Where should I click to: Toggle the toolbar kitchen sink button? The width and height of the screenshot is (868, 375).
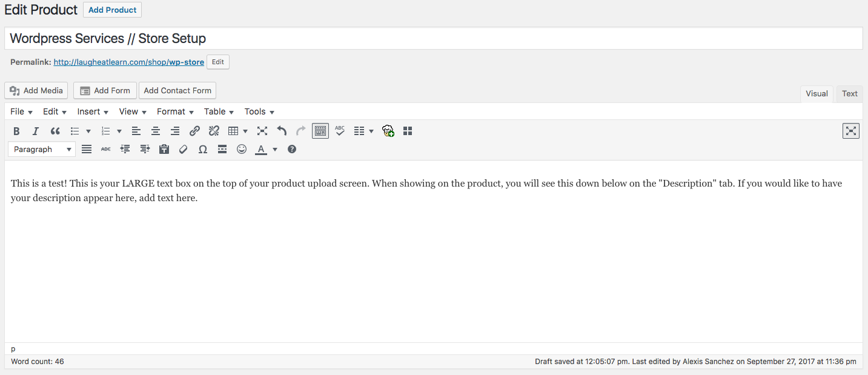[320, 131]
